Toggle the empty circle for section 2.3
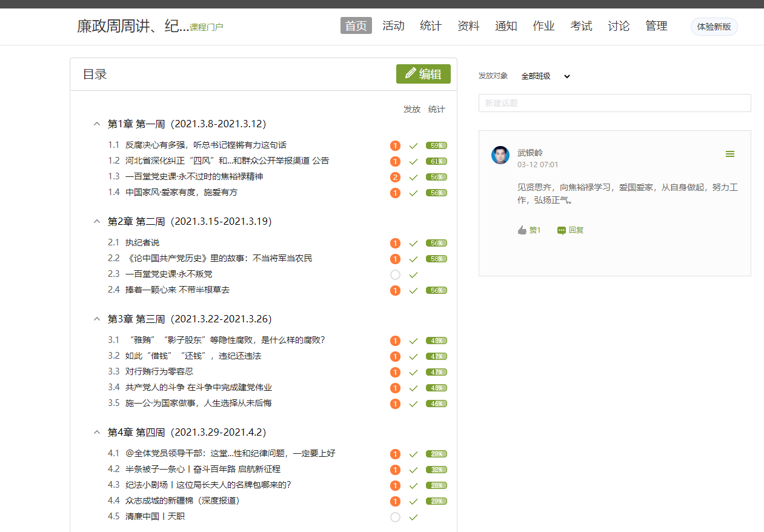 pos(396,275)
